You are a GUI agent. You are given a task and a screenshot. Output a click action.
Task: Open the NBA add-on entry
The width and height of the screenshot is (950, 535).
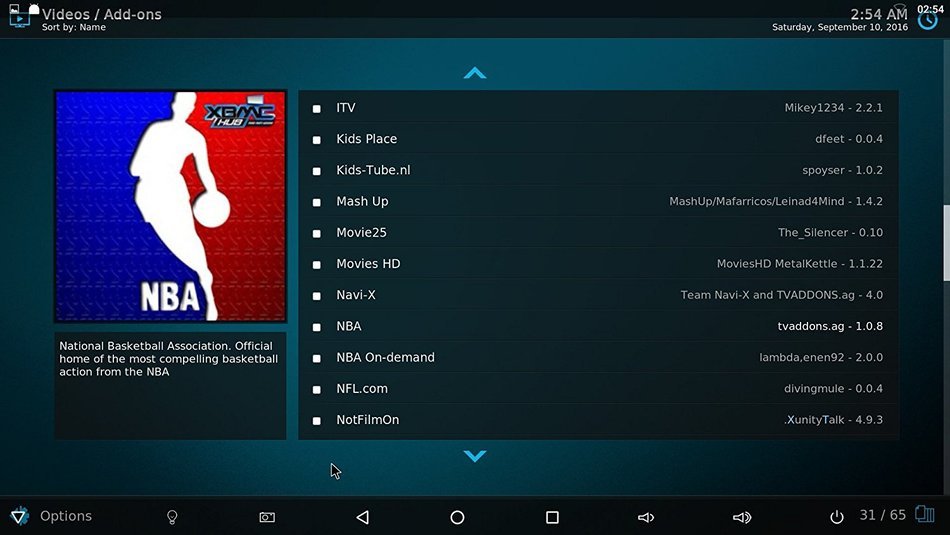pos(599,326)
